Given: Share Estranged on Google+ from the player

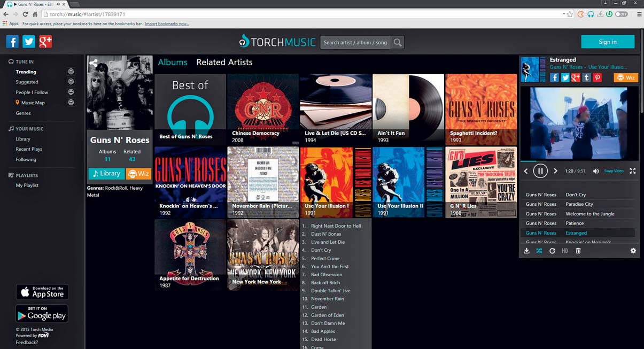Looking at the screenshot, I should [x=576, y=77].
